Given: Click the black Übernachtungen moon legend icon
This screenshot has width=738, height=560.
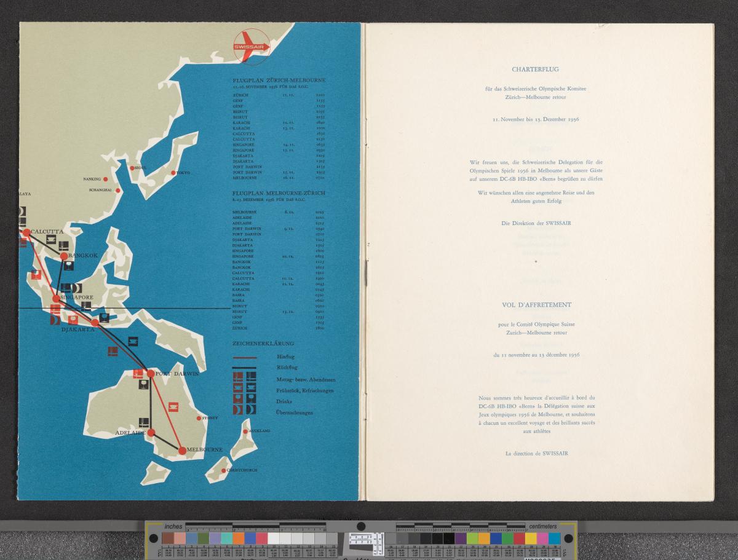Looking at the screenshot, I should tap(251, 409).
